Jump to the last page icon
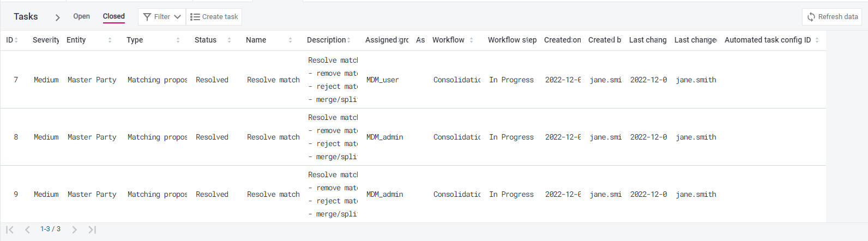 tap(92, 230)
